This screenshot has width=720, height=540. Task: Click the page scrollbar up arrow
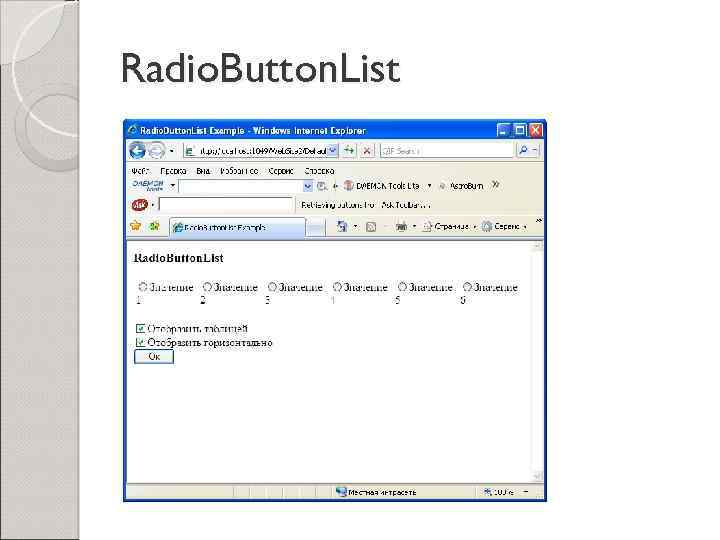click(x=537, y=247)
